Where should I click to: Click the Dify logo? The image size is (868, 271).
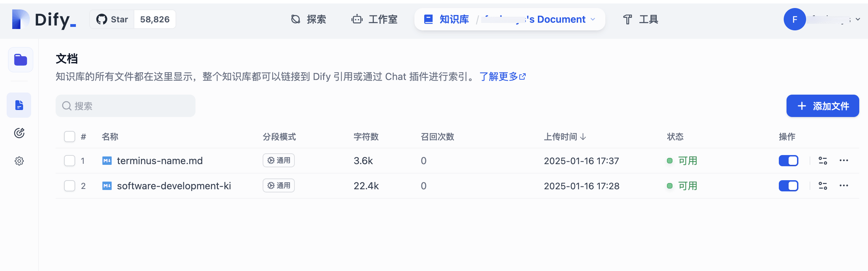(44, 20)
